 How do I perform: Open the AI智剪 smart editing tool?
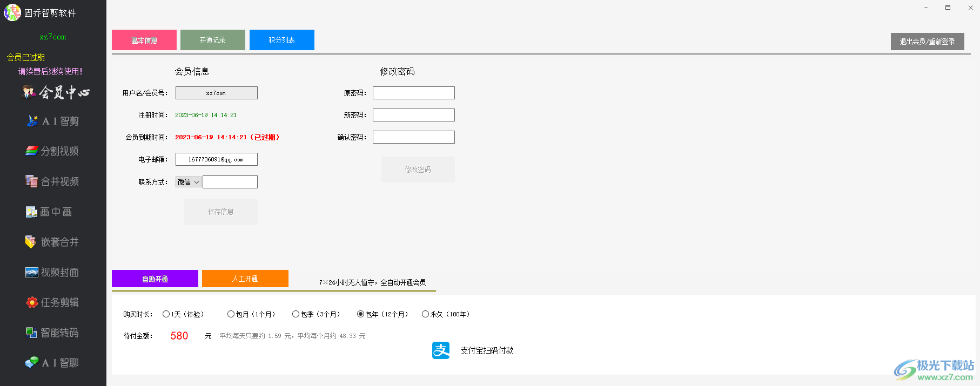tap(53, 121)
